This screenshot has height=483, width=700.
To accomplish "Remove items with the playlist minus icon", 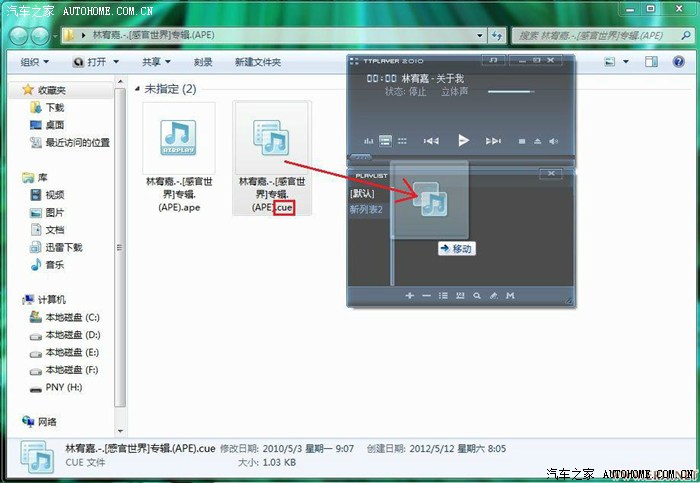I will point(426,296).
